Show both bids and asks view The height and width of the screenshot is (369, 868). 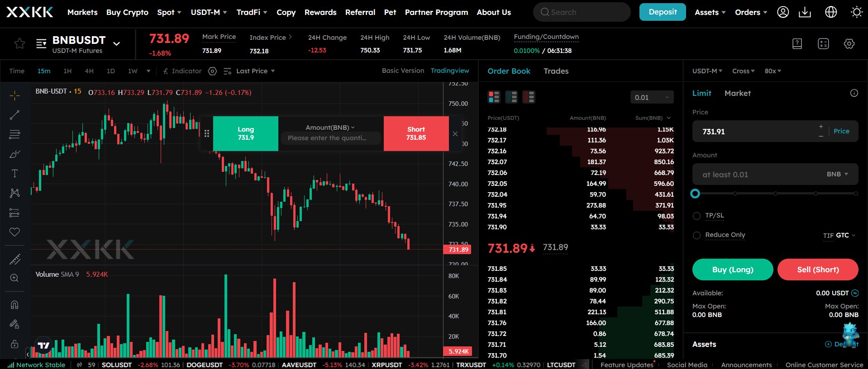[x=494, y=97]
